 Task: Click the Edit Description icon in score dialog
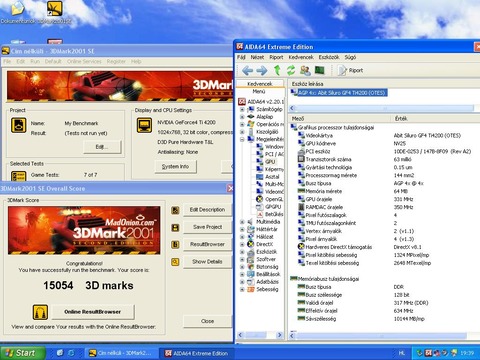[175, 210]
